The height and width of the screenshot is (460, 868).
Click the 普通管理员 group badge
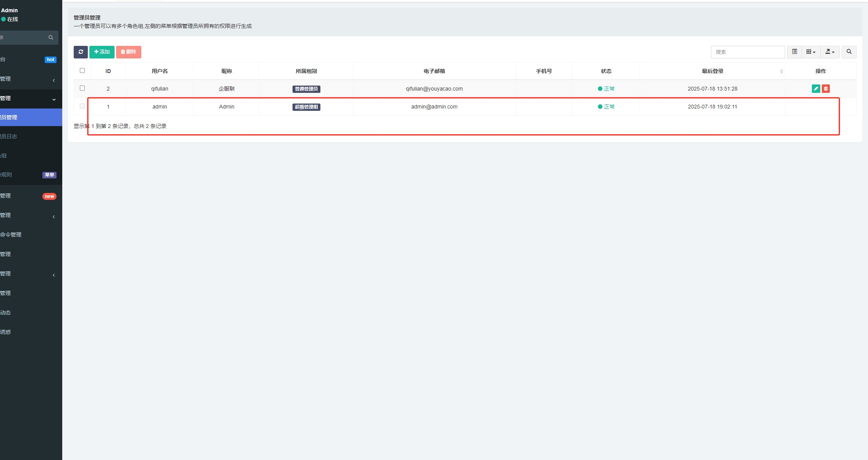306,89
